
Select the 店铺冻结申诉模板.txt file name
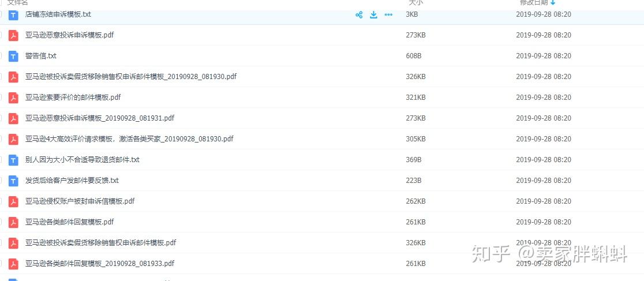click(58, 14)
